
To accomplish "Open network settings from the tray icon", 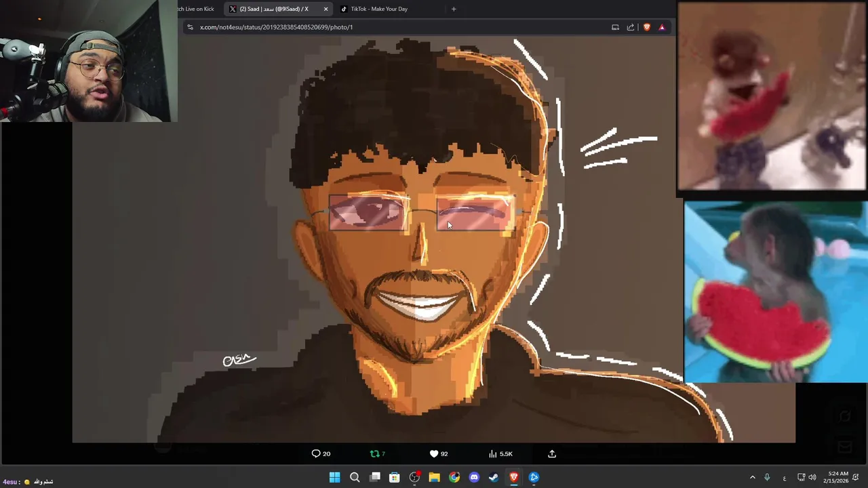I will coord(801,477).
